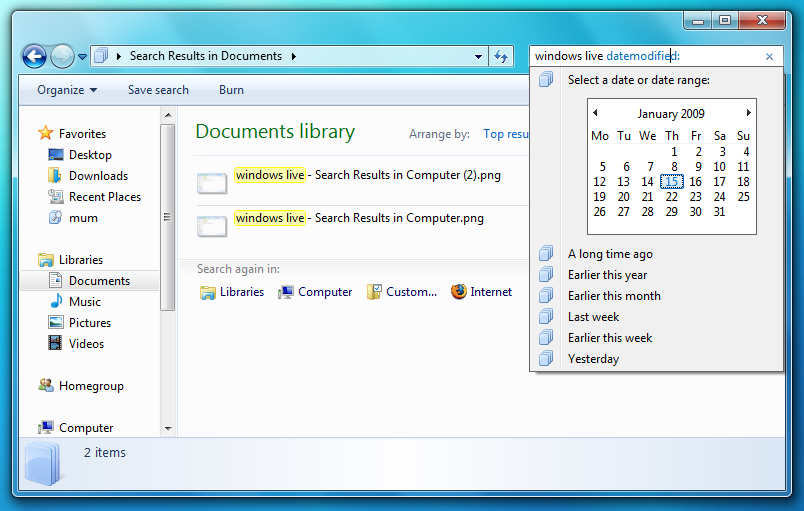Screen dimensions: 804x511
Task: Click the Back navigation arrow button
Action: tap(33, 56)
